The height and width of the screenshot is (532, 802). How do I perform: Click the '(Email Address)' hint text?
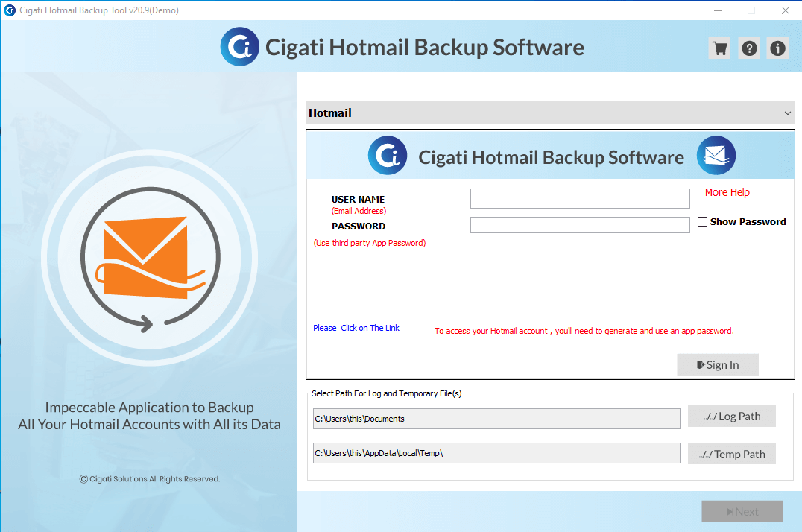[359, 211]
